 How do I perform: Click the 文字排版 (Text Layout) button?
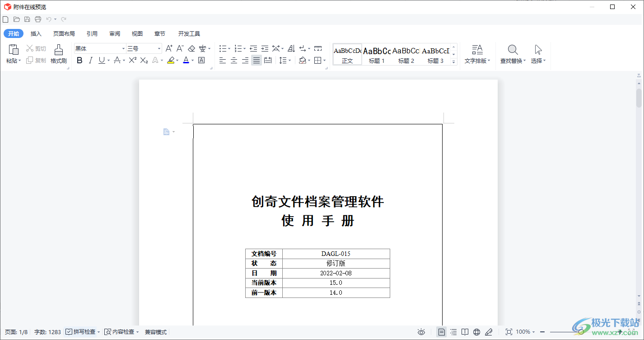[x=477, y=54]
